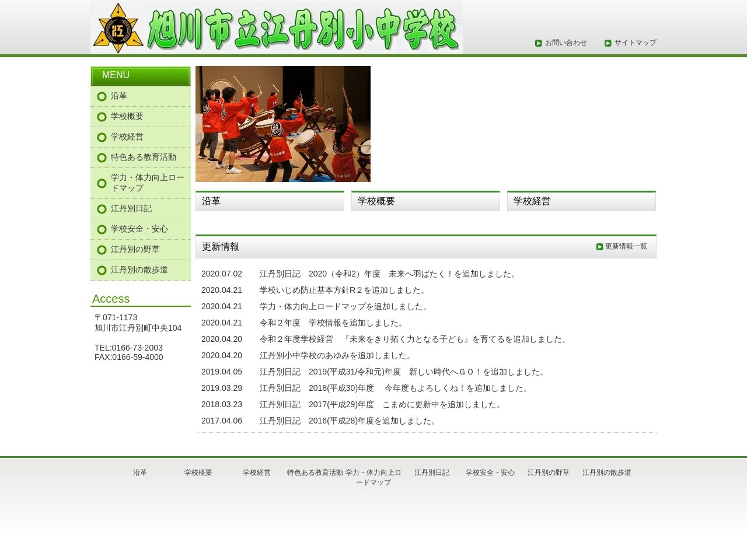
Task: Click the 令和２年度 学校情報 news entry
Action: [333, 323]
